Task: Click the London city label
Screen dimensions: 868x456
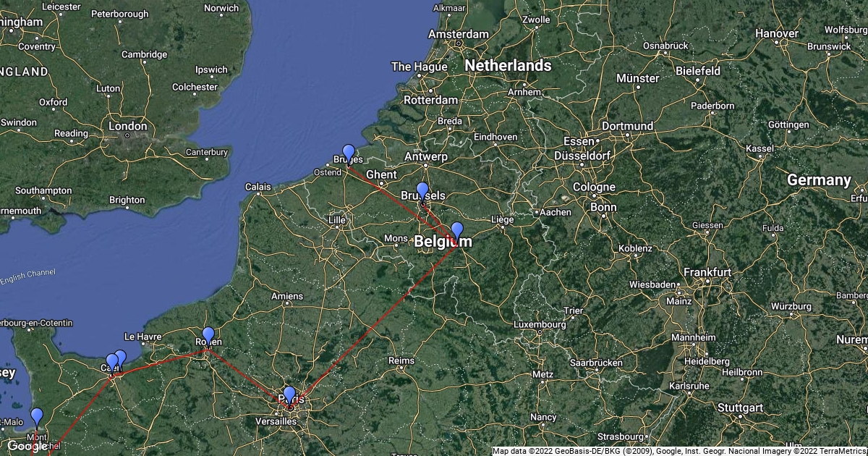Action: 127,126
